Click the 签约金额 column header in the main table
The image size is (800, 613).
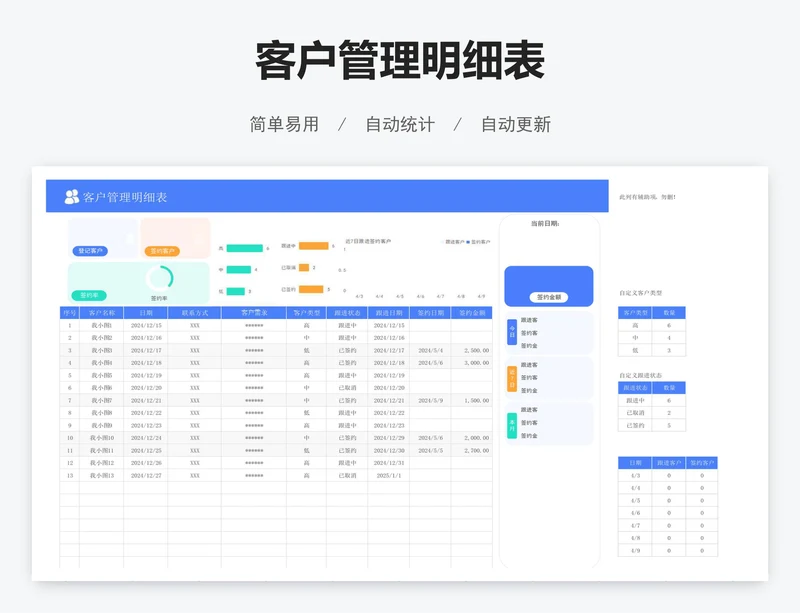(x=472, y=312)
